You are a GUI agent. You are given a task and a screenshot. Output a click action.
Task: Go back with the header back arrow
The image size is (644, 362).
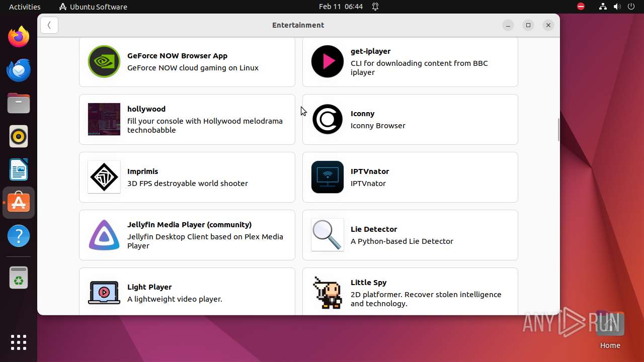(x=49, y=25)
